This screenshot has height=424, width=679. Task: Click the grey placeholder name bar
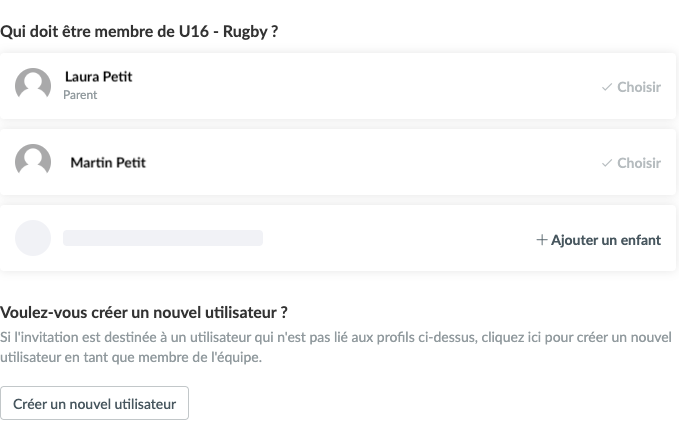click(x=163, y=238)
